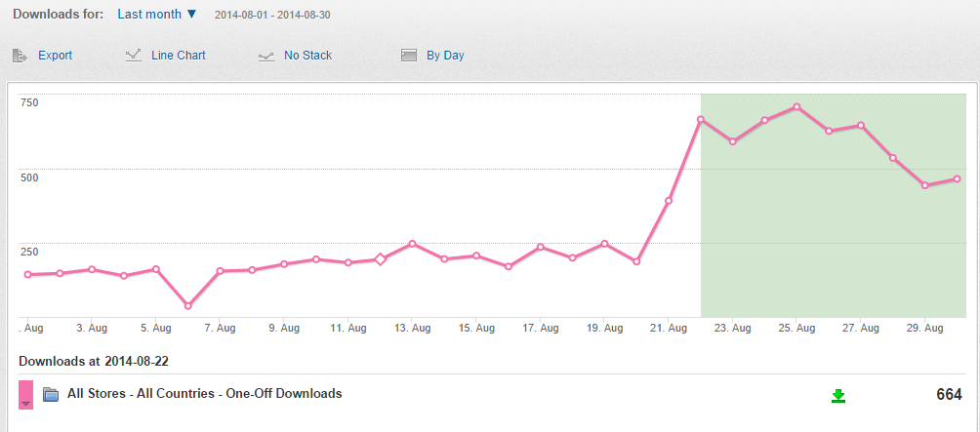980x432 pixels.
Task: Click the 23. Aug axis label
Action: 732,327
